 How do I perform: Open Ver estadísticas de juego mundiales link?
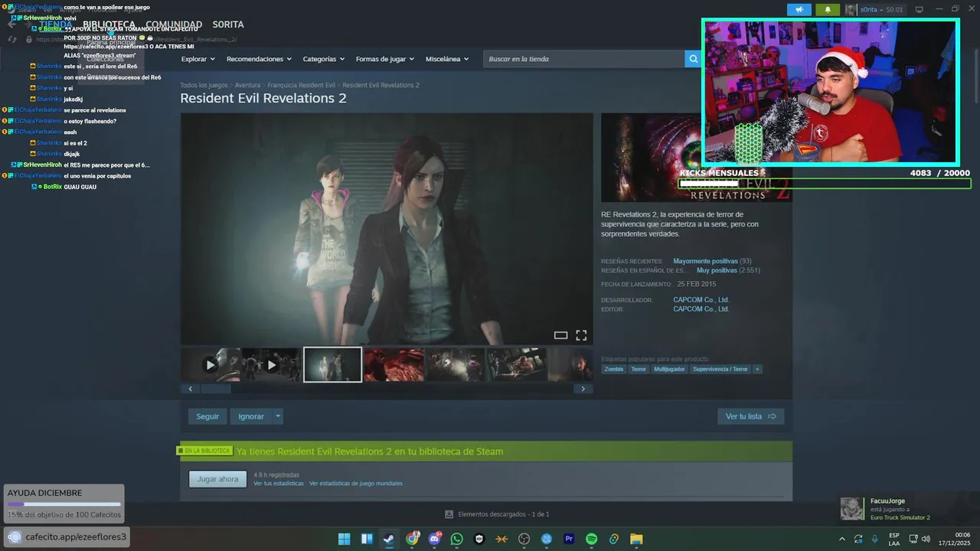[356, 484]
